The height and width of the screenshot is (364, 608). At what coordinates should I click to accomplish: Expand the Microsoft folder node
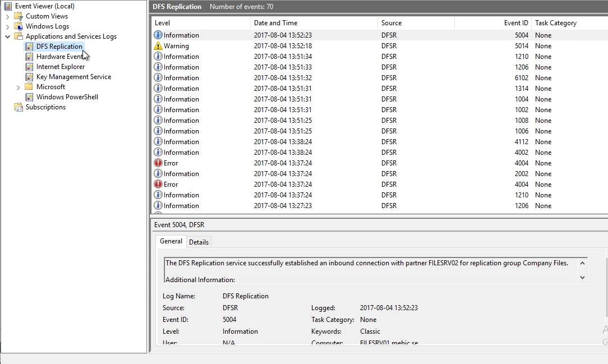coord(19,87)
